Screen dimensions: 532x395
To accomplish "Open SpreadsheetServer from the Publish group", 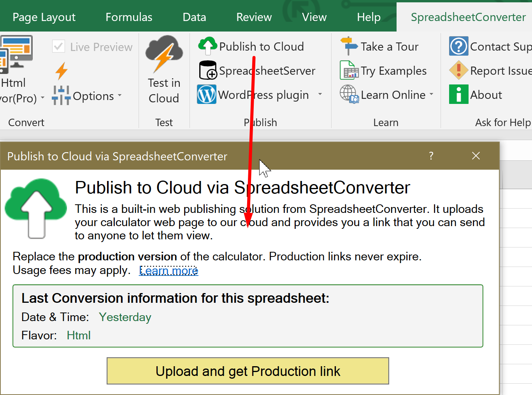I will point(207,70).
